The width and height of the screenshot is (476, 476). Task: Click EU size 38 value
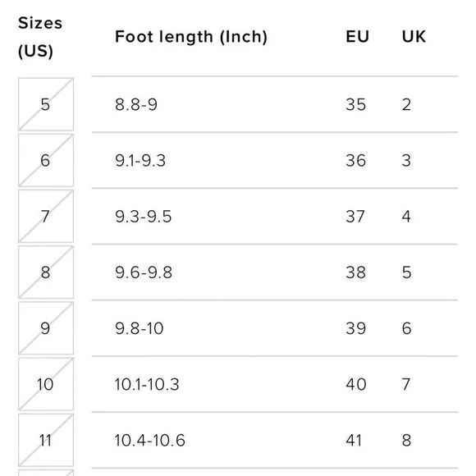click(356, 272)
